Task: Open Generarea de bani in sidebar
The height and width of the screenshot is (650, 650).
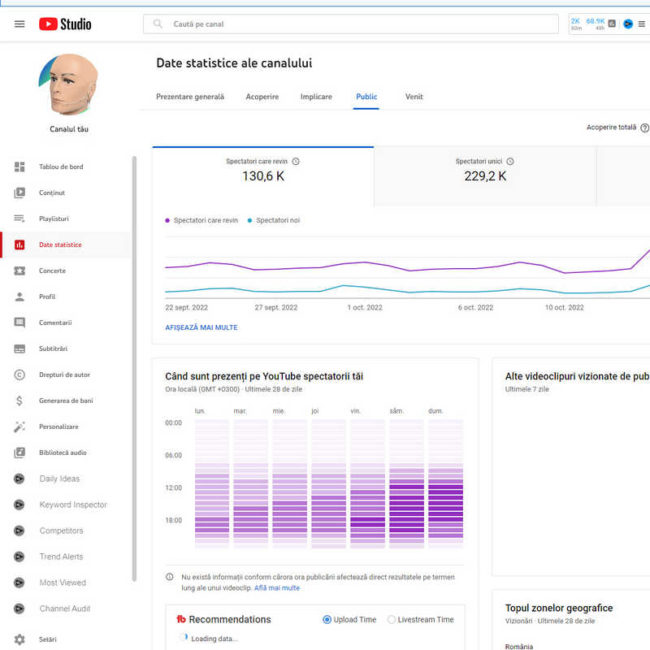Action: (x=66, y=400)
